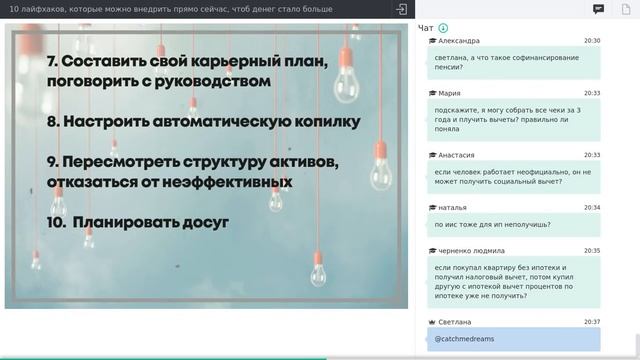Screen dimensions: 640x360
Task: Click slide item 7 about карьерный план
Action: click(x=187, y=71)
